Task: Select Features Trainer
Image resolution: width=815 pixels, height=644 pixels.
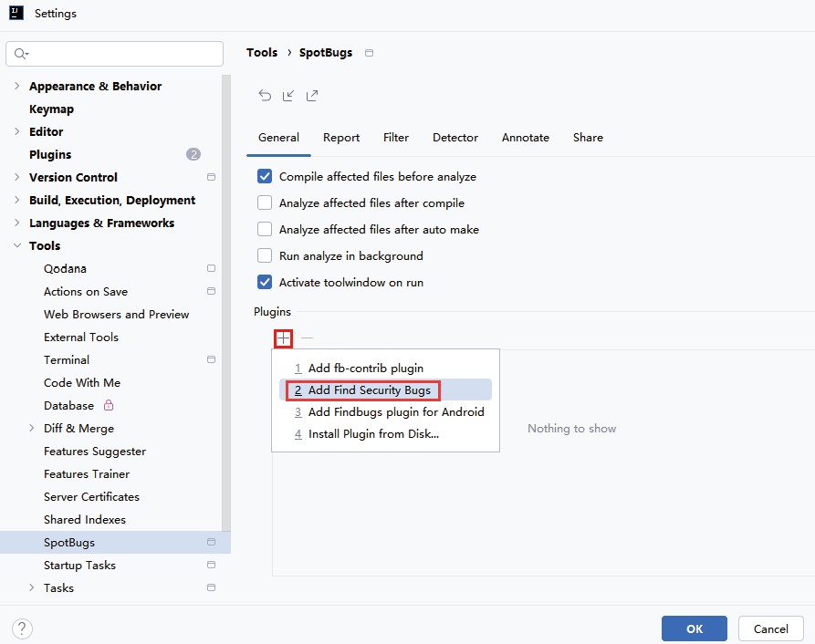Action: (x=87, y=474)
